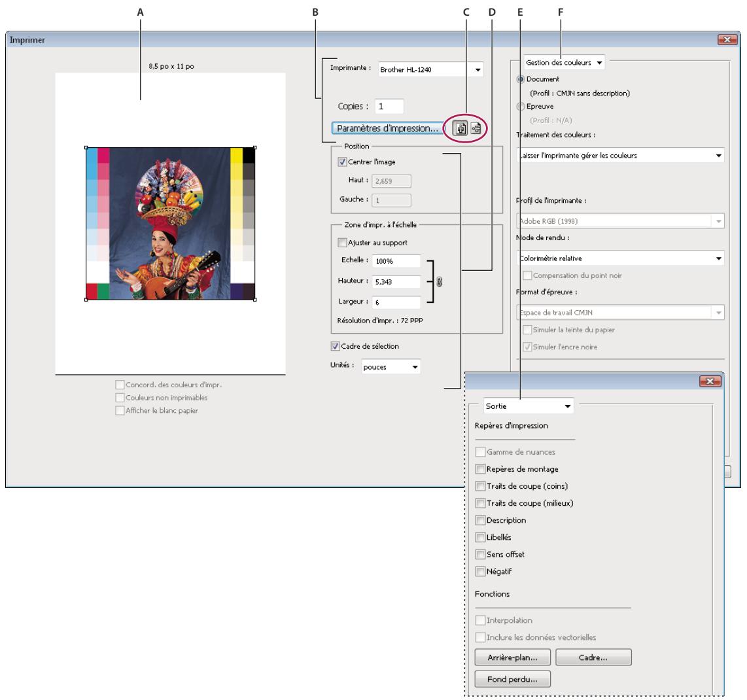Check Compensation du point noir
This screenshot has width=747, height=700.
point(527,275)
